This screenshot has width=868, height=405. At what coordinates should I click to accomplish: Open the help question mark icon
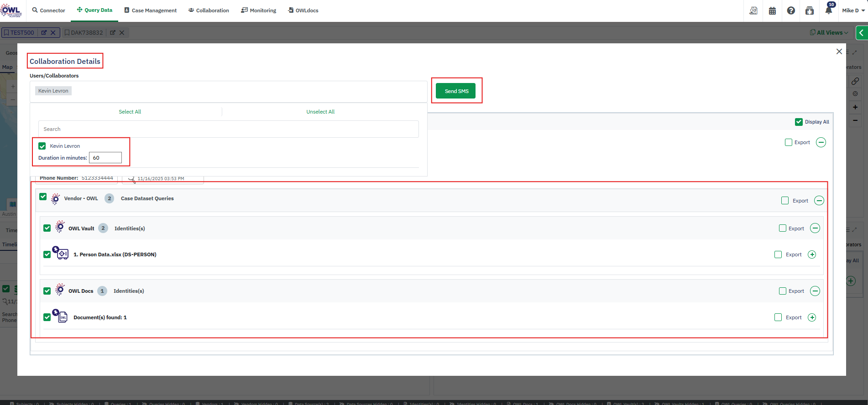click(x=791, y=10)
